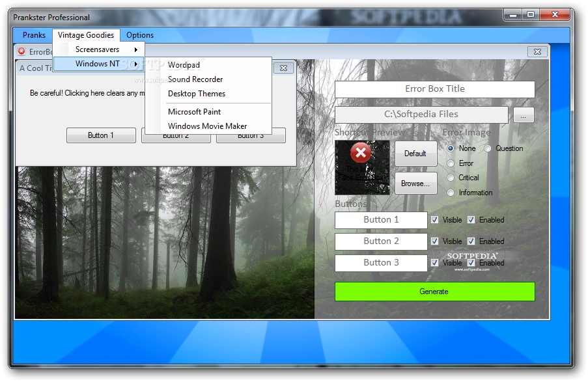Click the Default image button
Screen dimensions: 588x382
coord(415,154)
